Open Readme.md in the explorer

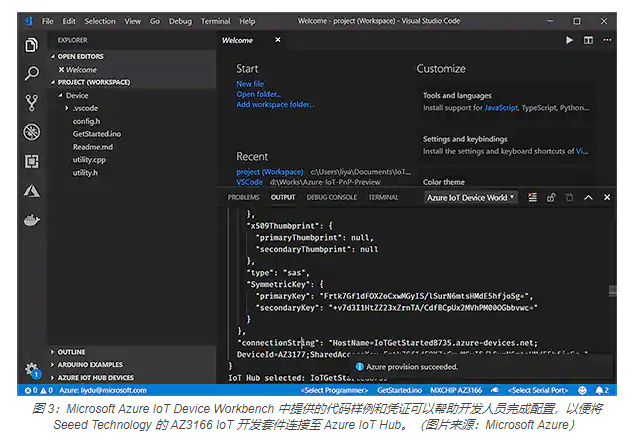[93, 147]
